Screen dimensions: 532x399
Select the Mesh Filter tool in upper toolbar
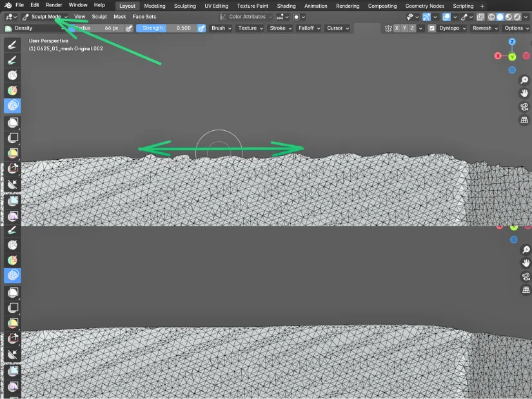(x=12, y=201)
